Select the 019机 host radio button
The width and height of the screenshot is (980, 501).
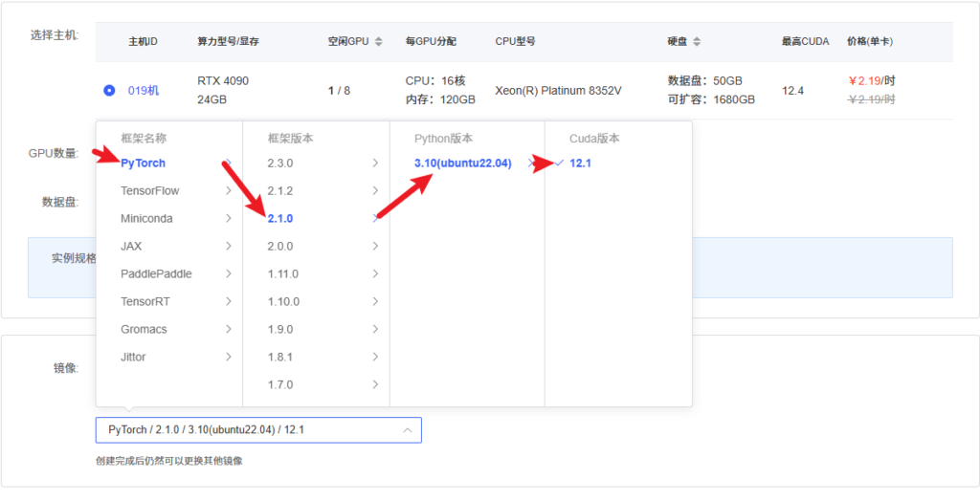point(109,91)
